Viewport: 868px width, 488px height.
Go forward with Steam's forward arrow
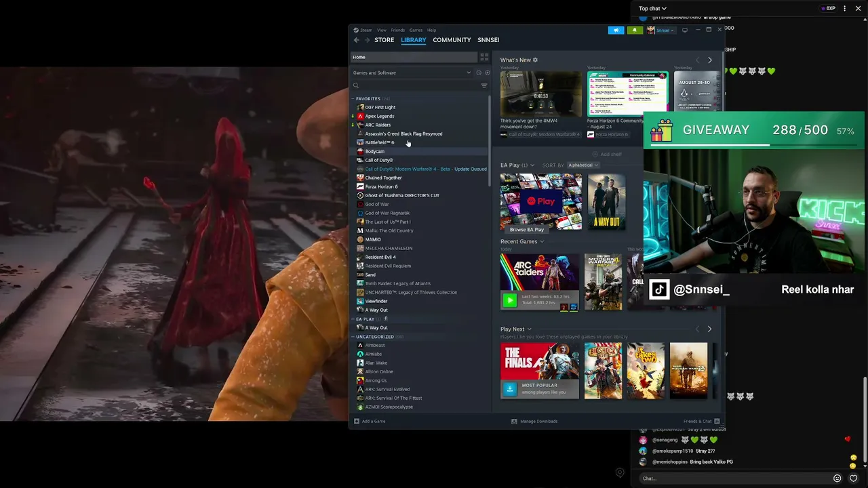point(367,40)
